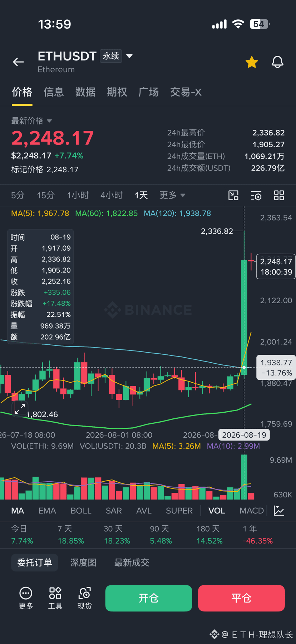Screen dimensions: 296x644
Task: Enable the SUPER indicator
Action: click(x=179, y=511)
